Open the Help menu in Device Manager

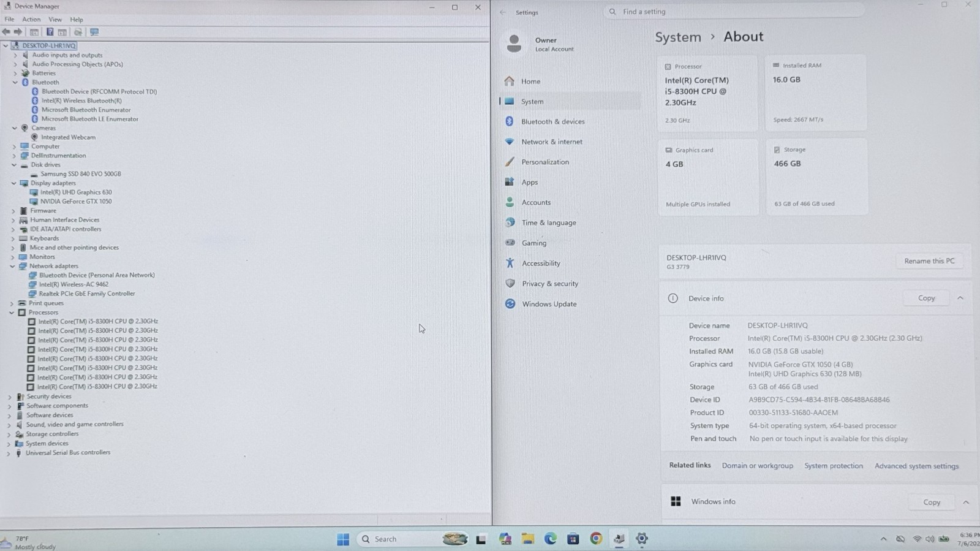[x=77, y=20]
